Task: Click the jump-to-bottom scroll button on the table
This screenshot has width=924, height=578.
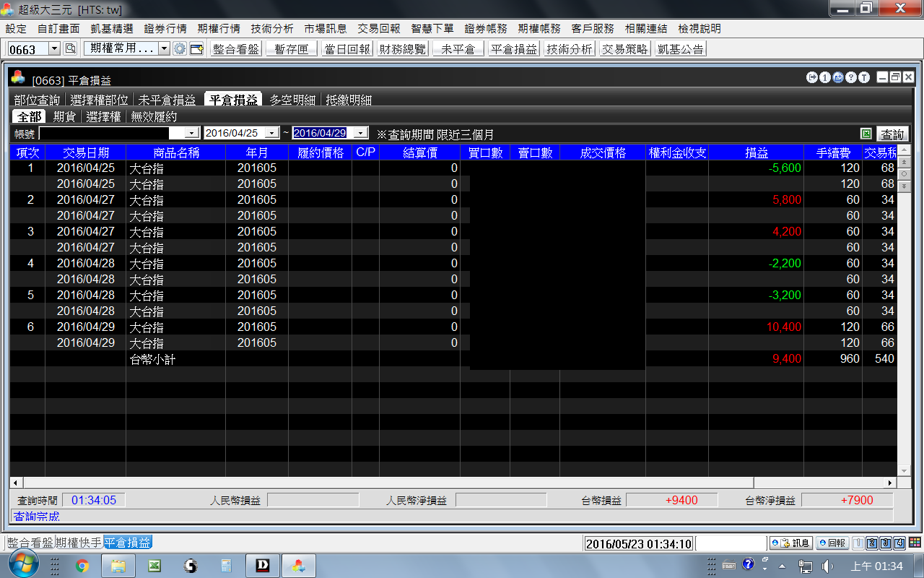Action: click(x=903, y=186)
